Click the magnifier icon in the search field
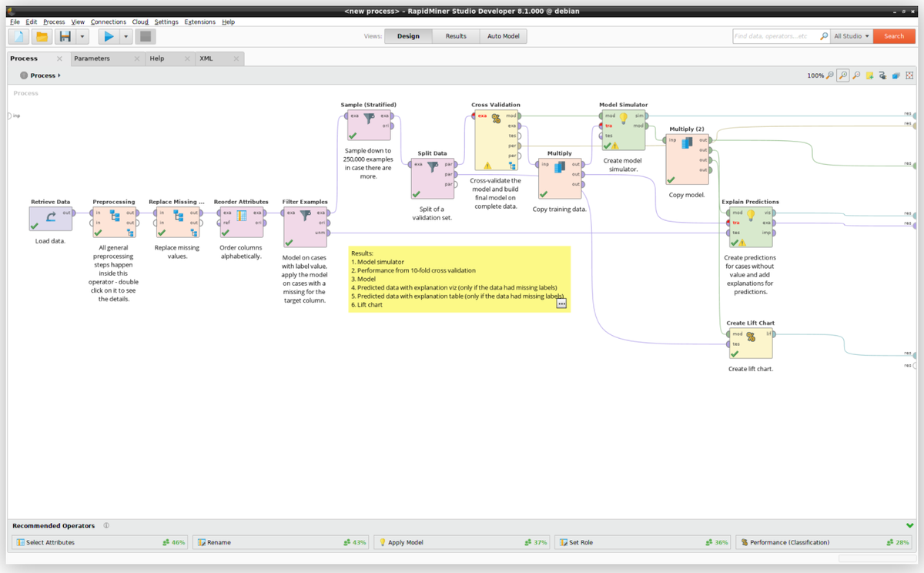This screenshot has height=573, width=924. (824, 36)
